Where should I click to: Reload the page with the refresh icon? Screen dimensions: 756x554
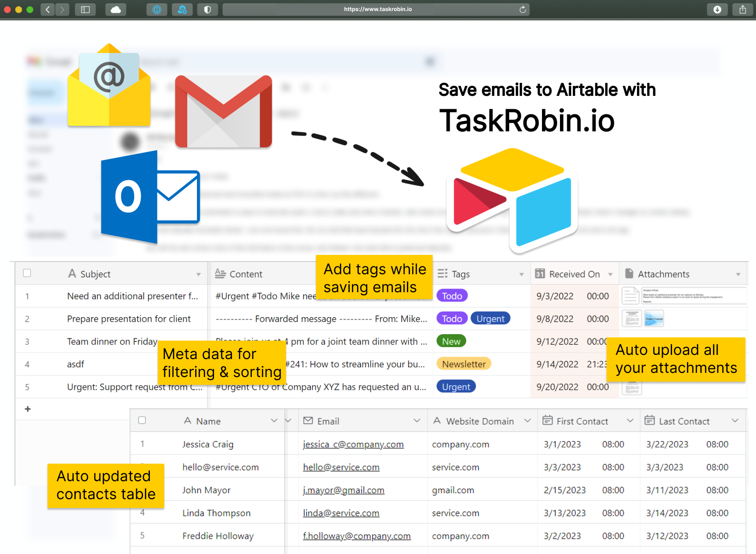(523, 10)
